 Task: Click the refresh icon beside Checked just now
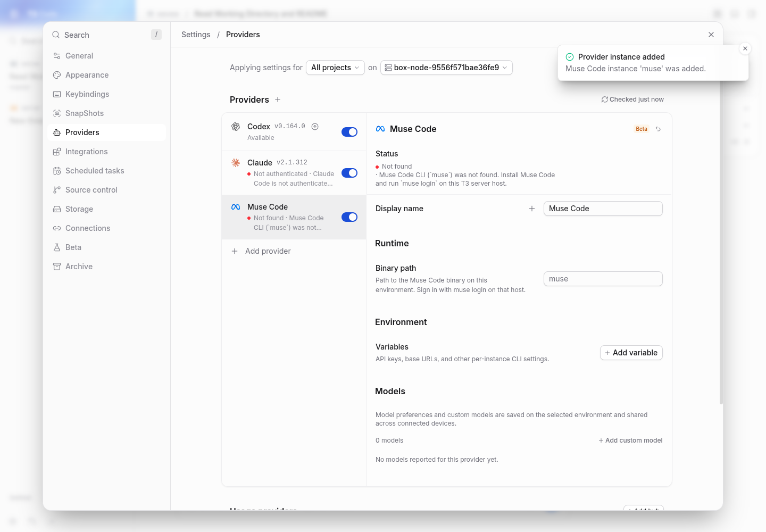[x=605, y=99]
